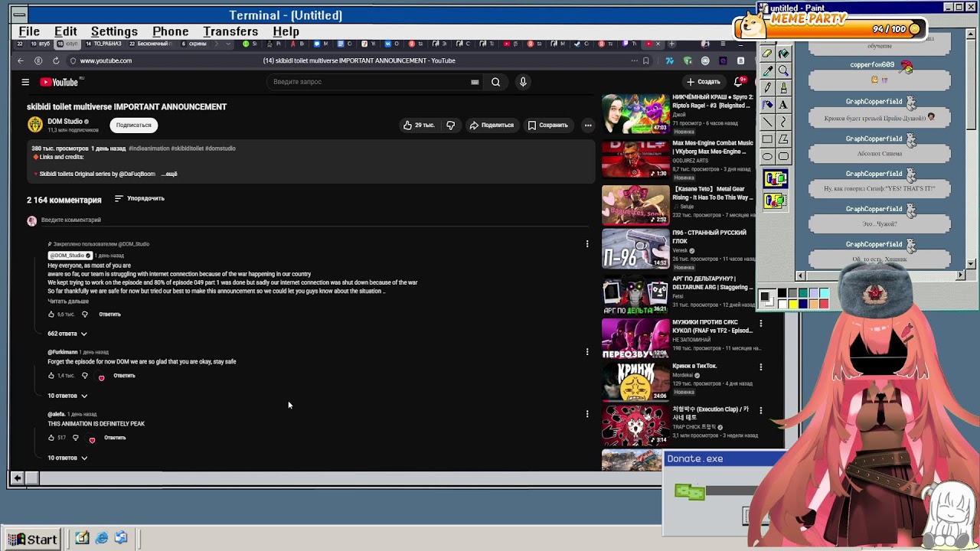
Task: Open the Phone menu in Terminal
Action: (170, 31)
